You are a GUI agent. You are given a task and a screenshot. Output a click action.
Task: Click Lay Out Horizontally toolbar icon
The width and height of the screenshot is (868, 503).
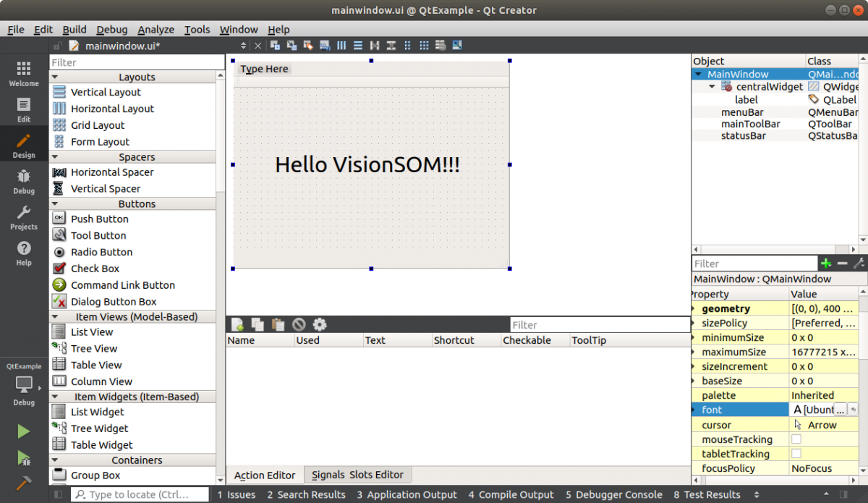(342, 46)
